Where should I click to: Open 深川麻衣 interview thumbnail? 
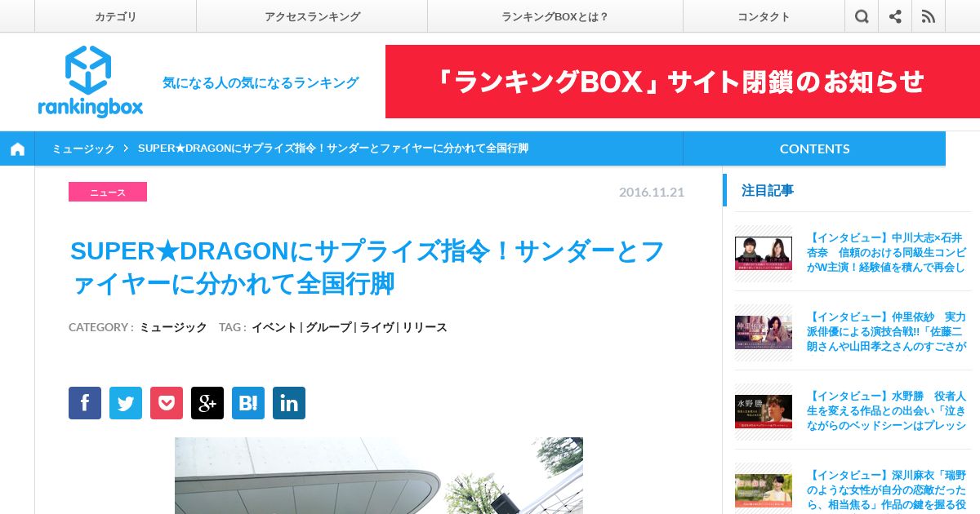coord(764,490)
